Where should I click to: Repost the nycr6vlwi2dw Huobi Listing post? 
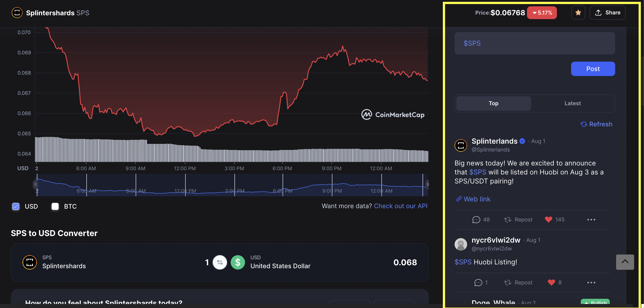click(x=518, y=282)
